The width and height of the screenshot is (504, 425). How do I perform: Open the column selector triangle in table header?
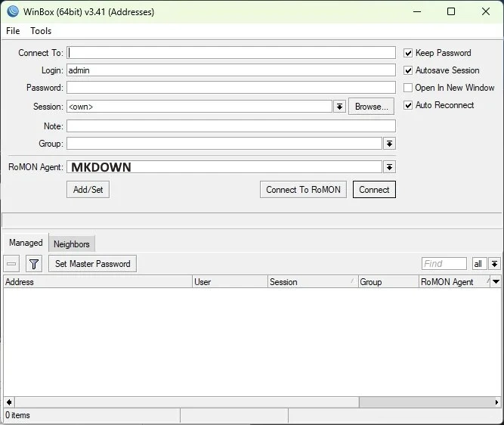(x=496, y=282)
